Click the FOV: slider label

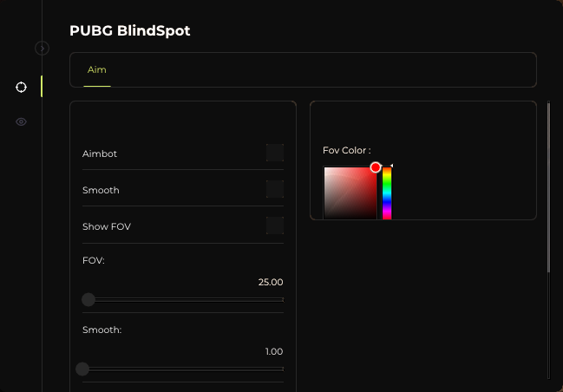click(x=94, y=260)
